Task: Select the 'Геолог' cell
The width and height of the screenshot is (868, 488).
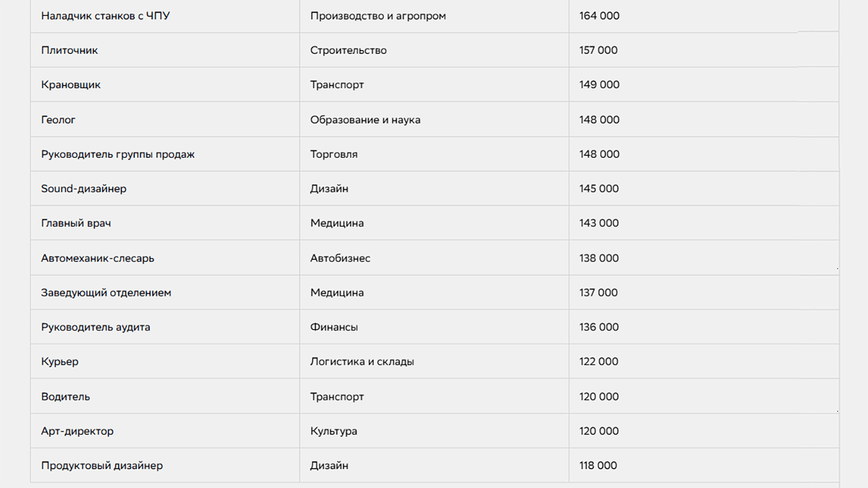Action: pyautogui.click(x=58, y=119)
